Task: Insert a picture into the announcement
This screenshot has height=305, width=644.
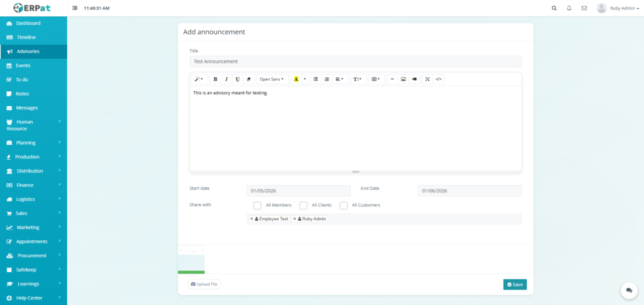Action: (x=403, y=79)
